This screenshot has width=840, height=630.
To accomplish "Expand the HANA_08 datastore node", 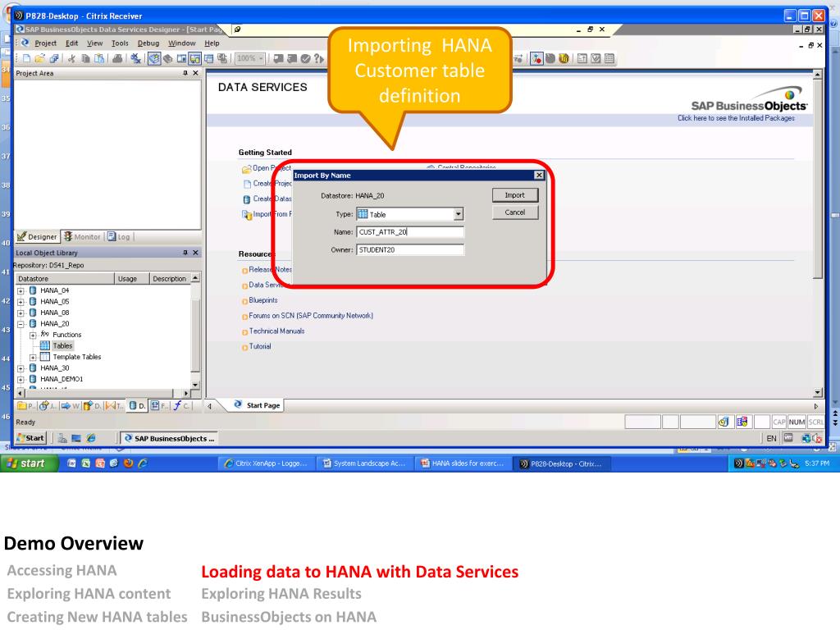I will [21, 313].
